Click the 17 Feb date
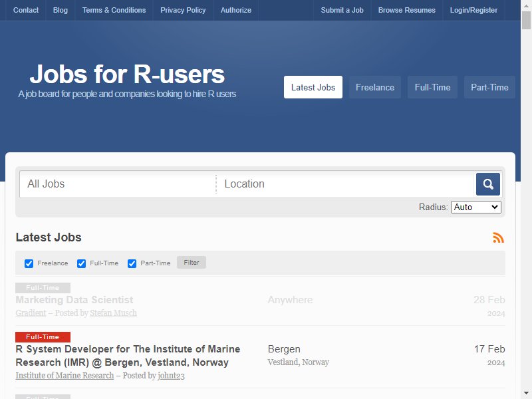The image size is (532, 399). (x=489, y=349)
